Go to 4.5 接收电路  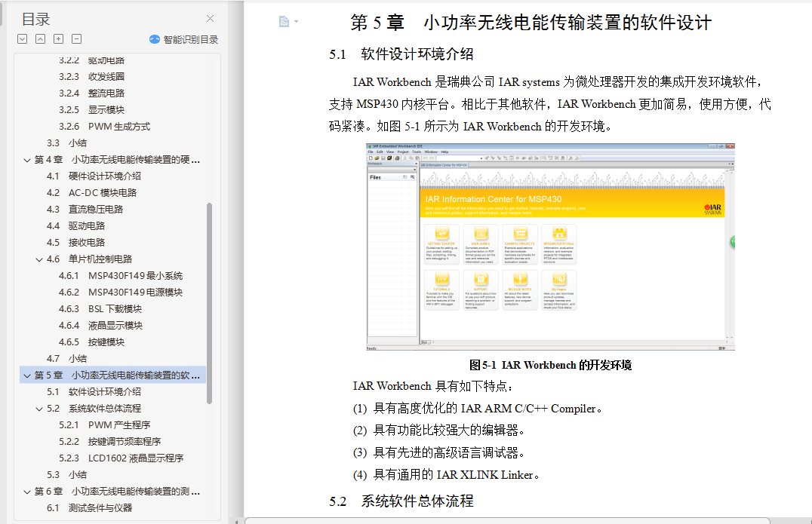point(75,242)
